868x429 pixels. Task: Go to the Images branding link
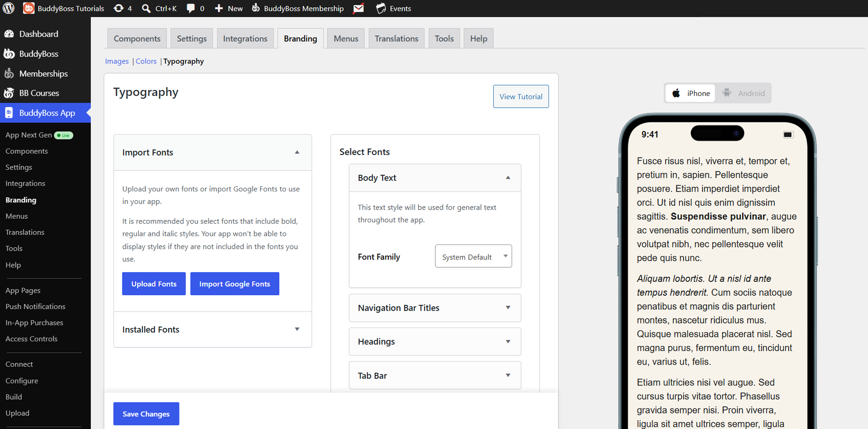click(117, 61)
